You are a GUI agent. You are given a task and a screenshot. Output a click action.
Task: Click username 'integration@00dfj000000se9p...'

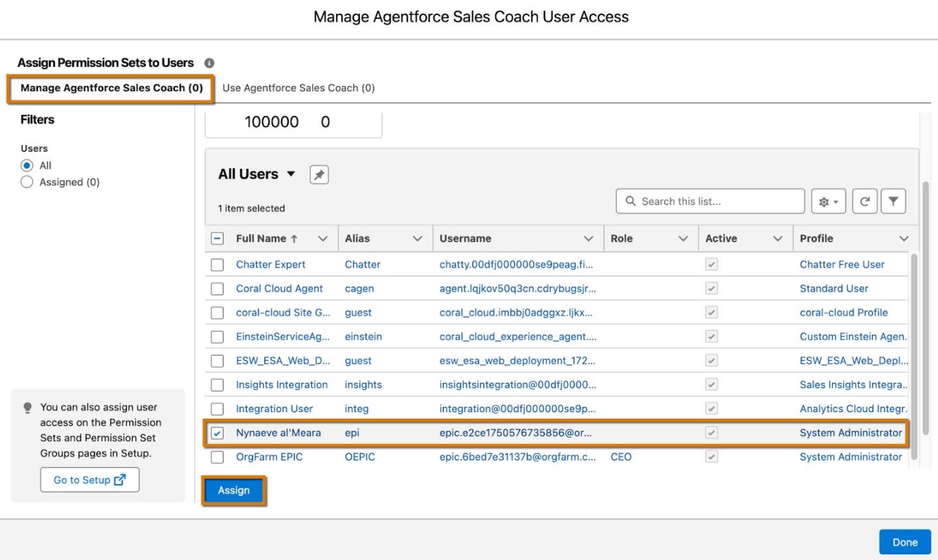tap(517, 409)
